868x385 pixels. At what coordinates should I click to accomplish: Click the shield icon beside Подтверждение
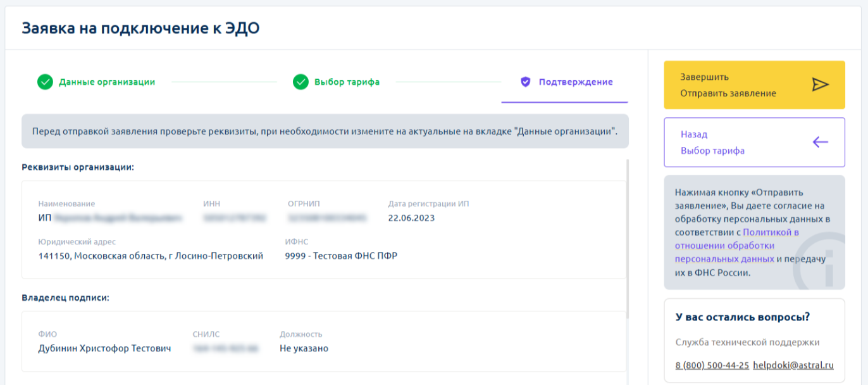click(525, 82)
